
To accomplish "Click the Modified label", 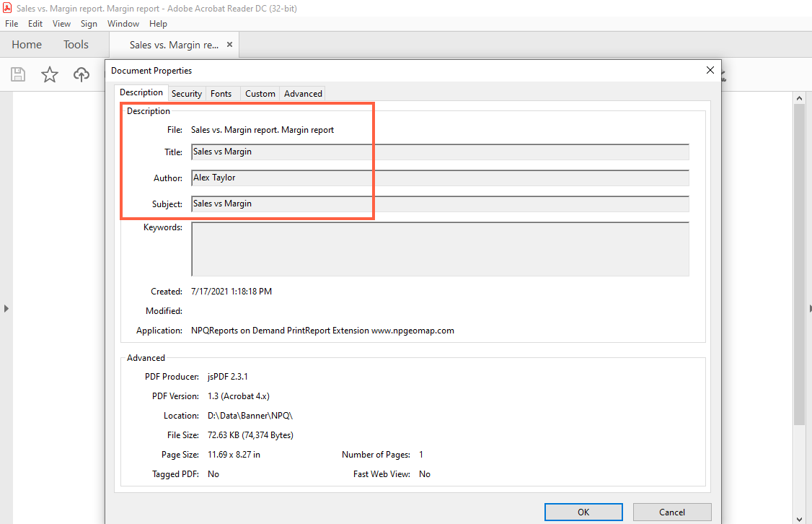I will [x=164, y=311].
